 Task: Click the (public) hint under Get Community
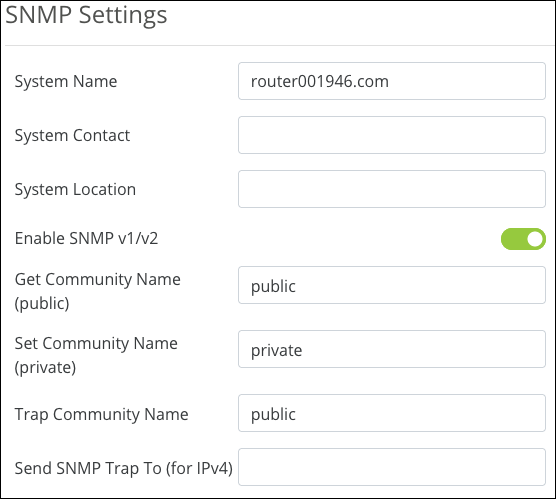42,304
